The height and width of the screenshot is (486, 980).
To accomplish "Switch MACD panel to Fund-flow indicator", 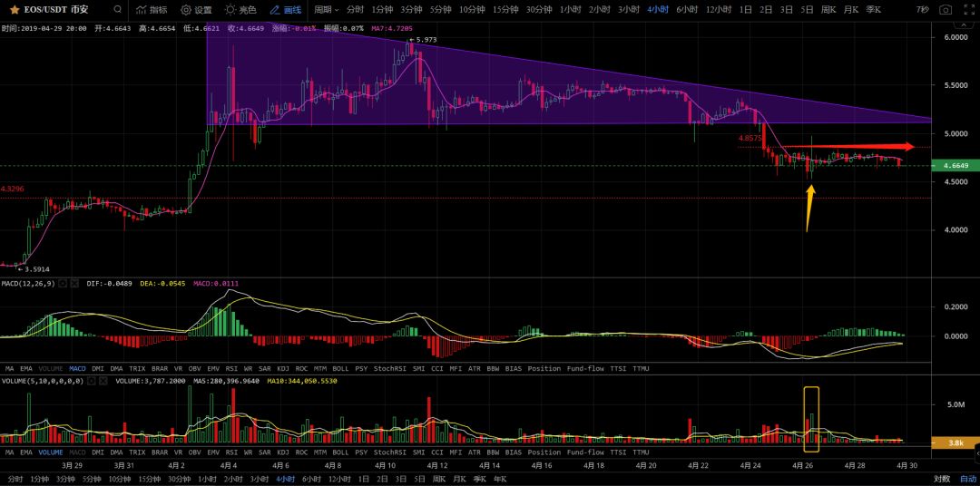I will click(x=585, y=368).
